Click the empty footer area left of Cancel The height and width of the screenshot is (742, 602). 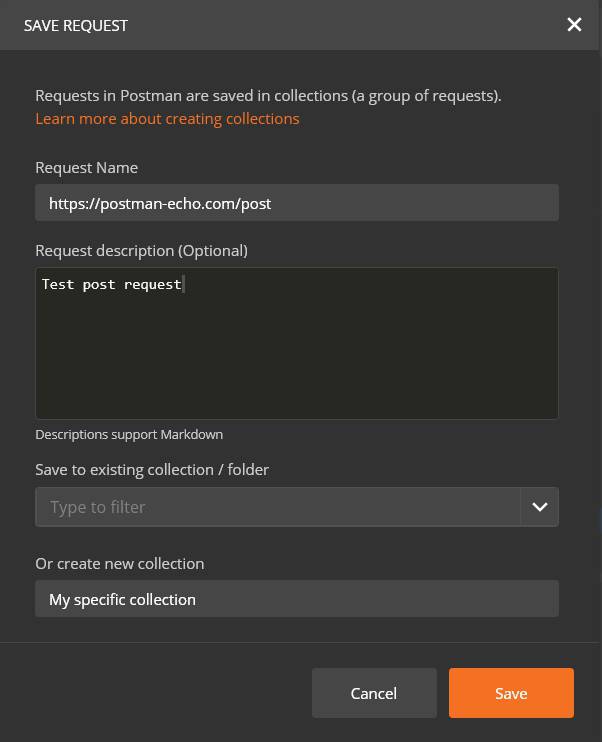[x=160, y=693]
